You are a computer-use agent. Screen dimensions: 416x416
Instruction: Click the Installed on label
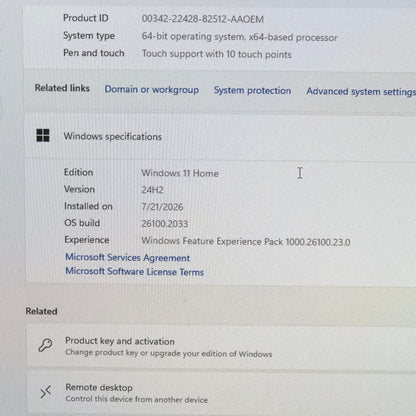point(88,206)
